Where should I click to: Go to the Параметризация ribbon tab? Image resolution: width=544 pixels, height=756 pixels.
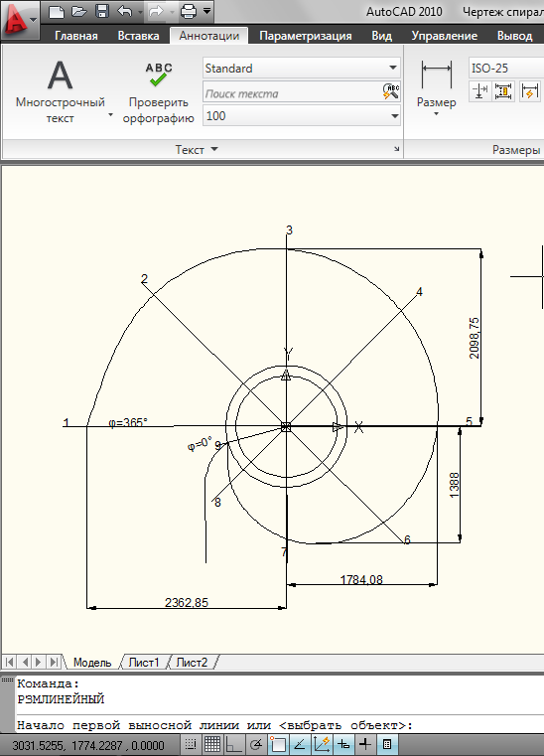tap(306, 36)
